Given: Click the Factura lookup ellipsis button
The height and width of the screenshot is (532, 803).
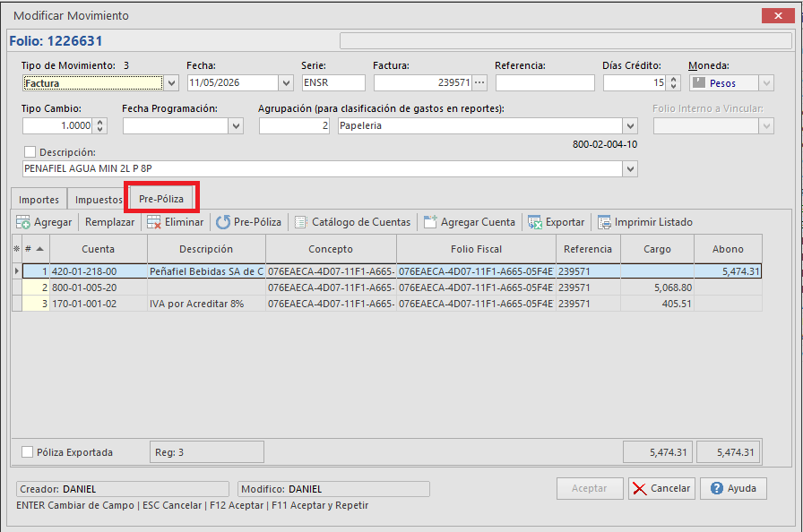Looking at the screenshot, I should click(479, 82).
